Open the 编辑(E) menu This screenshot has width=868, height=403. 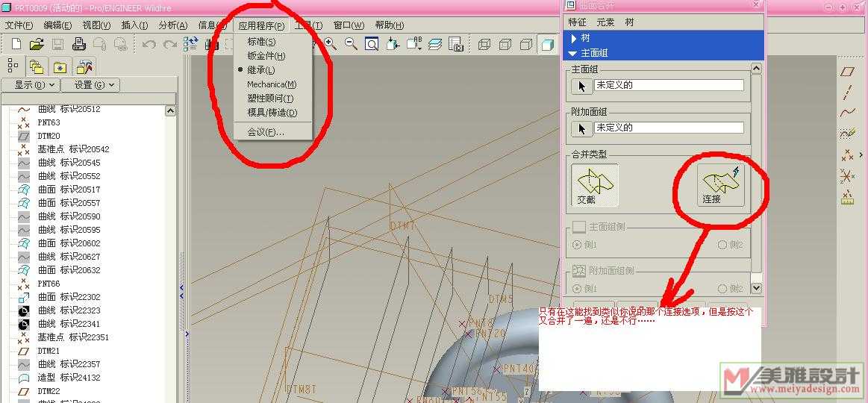[x=57, y=25]
